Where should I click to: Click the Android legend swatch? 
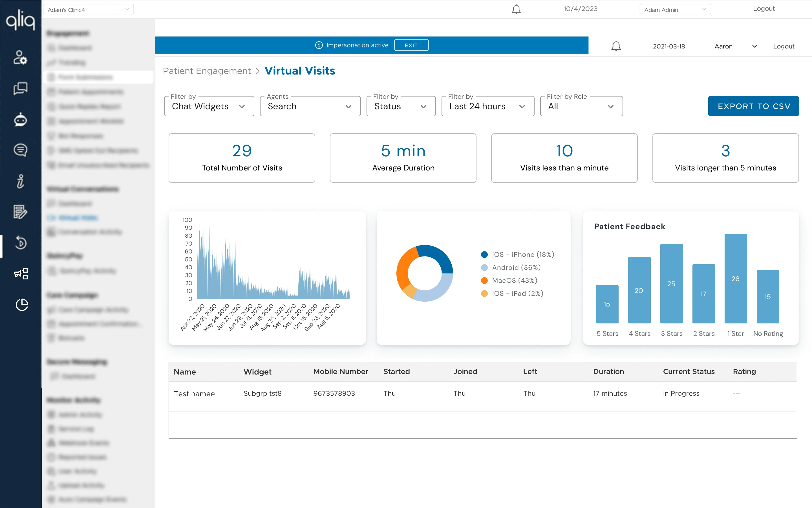click(x=484, y=268)
